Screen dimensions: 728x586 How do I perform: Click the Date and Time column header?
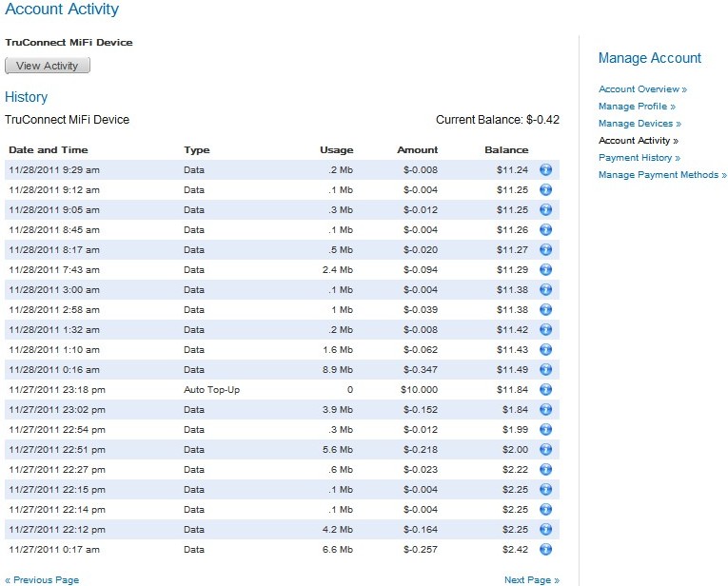[49, 150]
